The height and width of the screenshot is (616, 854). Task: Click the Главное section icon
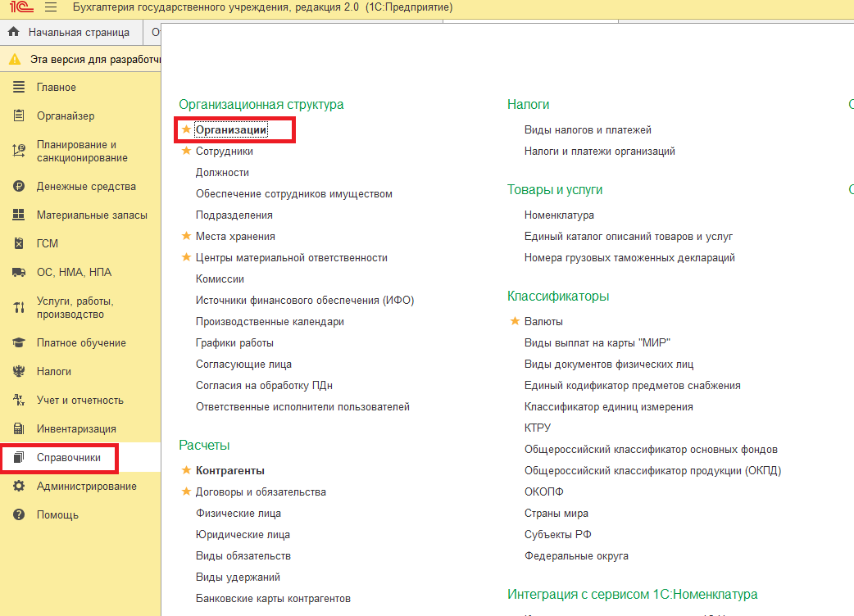[x=19, y=87]
